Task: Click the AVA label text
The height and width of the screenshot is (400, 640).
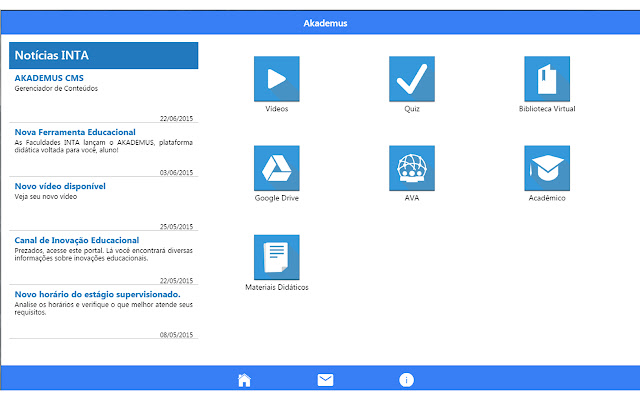Action: coord(412,198)
